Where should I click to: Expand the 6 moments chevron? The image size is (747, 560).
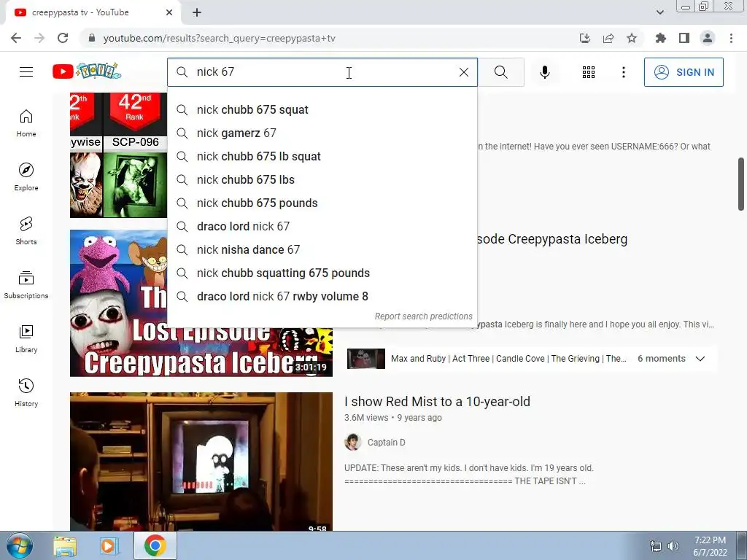(x=700, y=359)
